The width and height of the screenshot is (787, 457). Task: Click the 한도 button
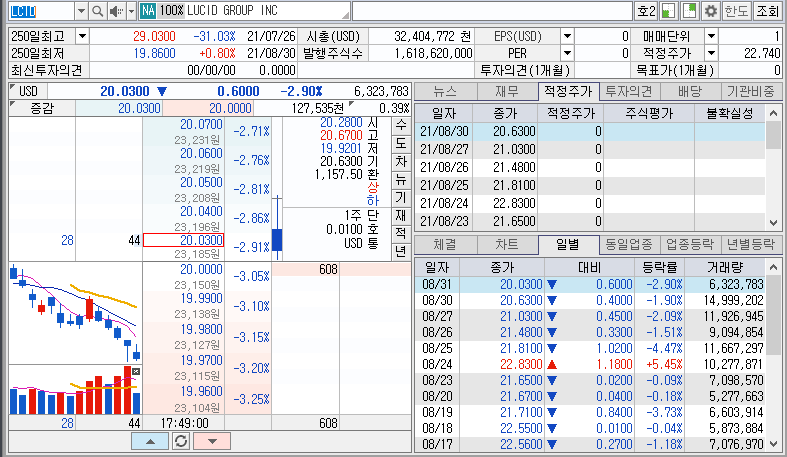point(736,11)
